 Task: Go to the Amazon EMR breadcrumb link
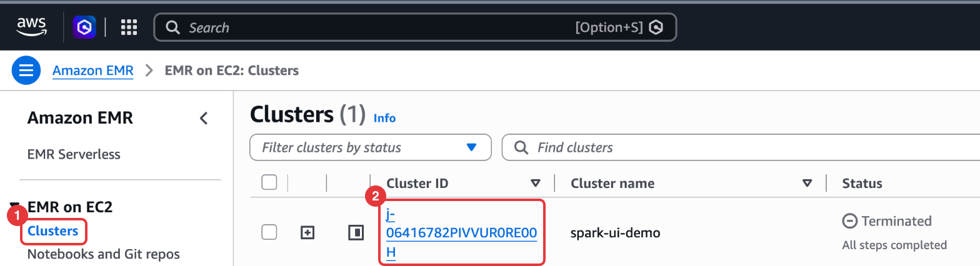point(93,71)
